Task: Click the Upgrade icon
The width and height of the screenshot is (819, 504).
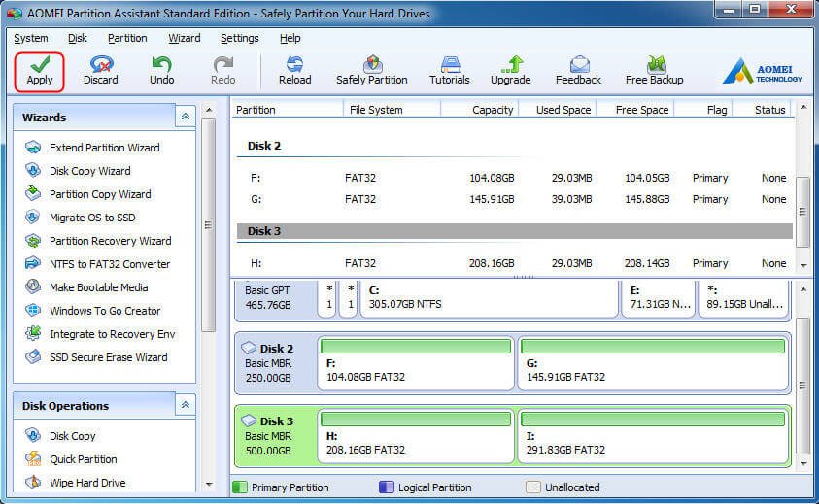Action: point(510,71)
